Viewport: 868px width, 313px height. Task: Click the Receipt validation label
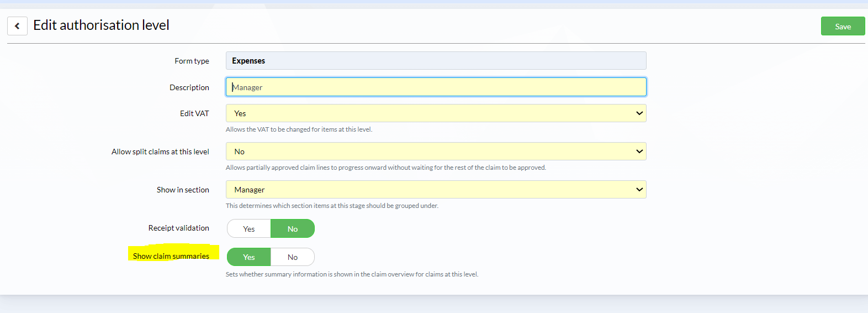pos(179,228)
